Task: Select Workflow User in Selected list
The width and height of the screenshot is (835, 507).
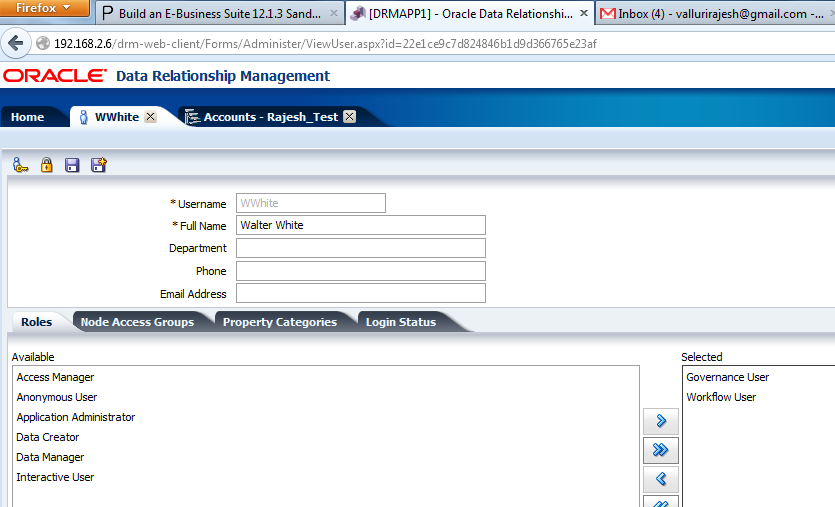Action: coord(721,397)
